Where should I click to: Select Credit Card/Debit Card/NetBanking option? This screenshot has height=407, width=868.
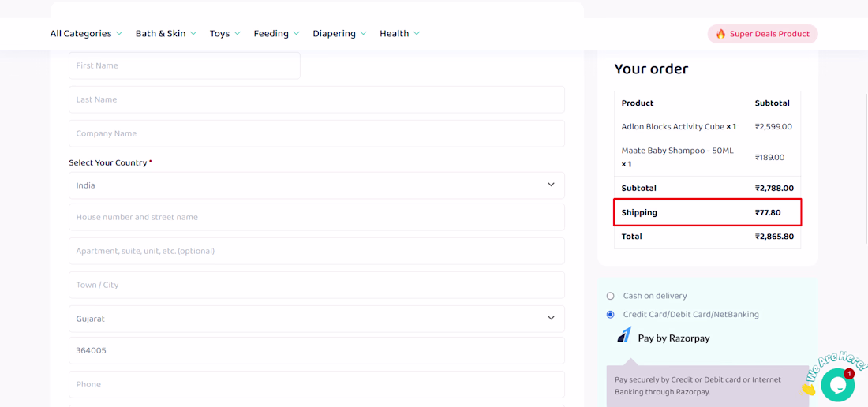click(x=611, y=314)
